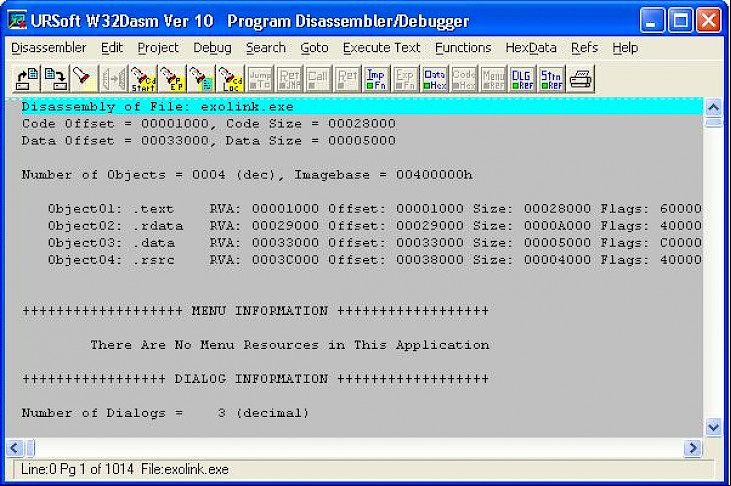Open the HexData menu

coord(531,48)
